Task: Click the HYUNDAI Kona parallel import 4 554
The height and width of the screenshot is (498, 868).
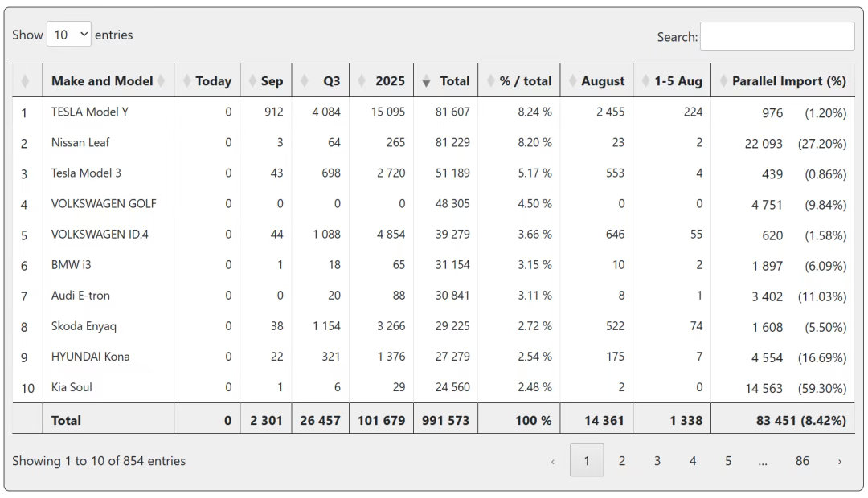Action: click(x=767, y=358)
